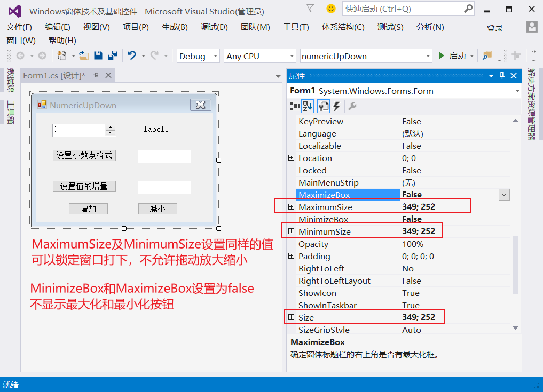Expand the MaximumSize property
Image resolution: width=543 pixels, height=392 pixels.
tap(291, 206)
